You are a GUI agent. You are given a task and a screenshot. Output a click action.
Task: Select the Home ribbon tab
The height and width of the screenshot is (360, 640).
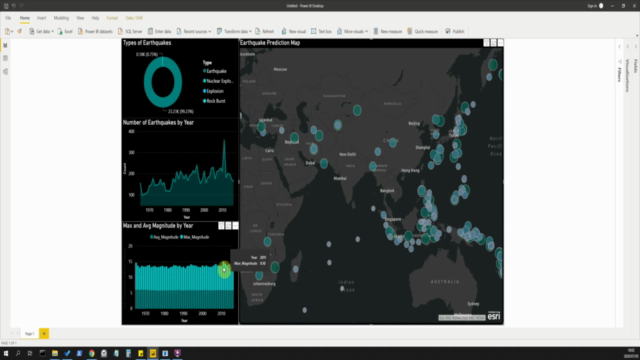[x=24, y=18]
